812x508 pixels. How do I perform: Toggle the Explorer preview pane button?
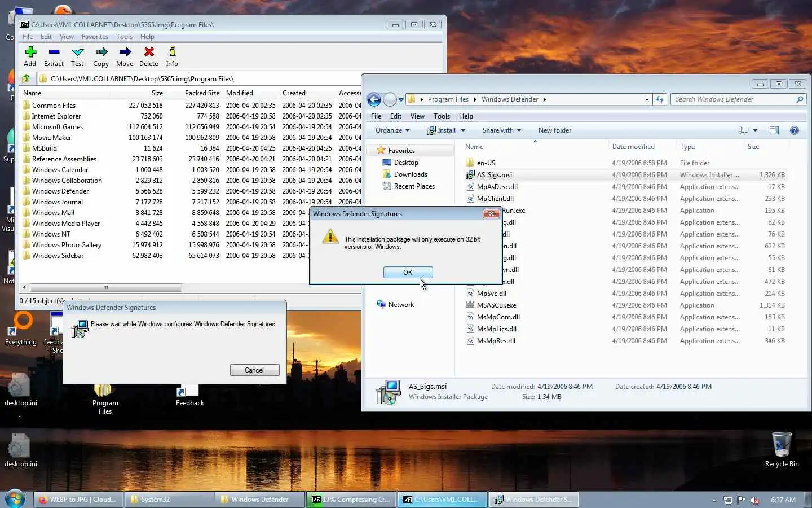pos(774,130)
